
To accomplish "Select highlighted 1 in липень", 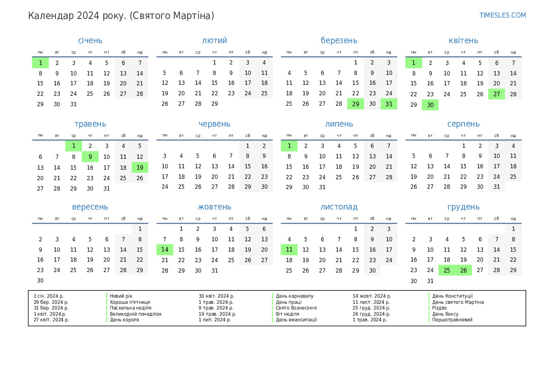I will pos(289,146).
